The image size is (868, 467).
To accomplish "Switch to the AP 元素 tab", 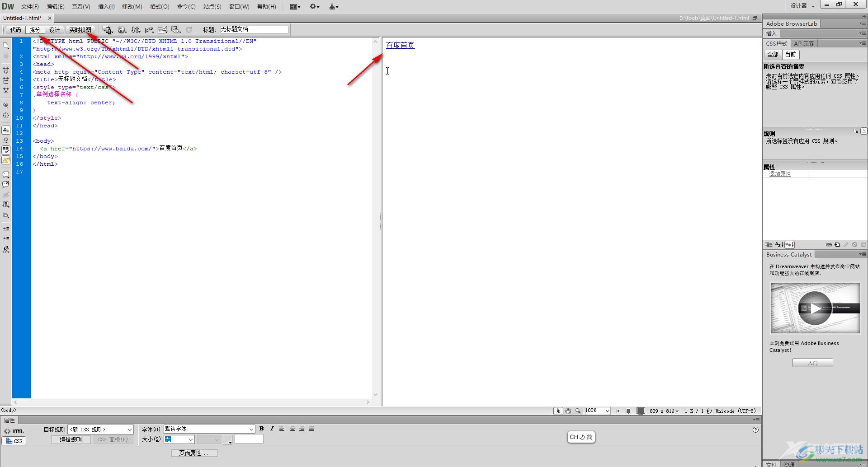I will 804,44.
